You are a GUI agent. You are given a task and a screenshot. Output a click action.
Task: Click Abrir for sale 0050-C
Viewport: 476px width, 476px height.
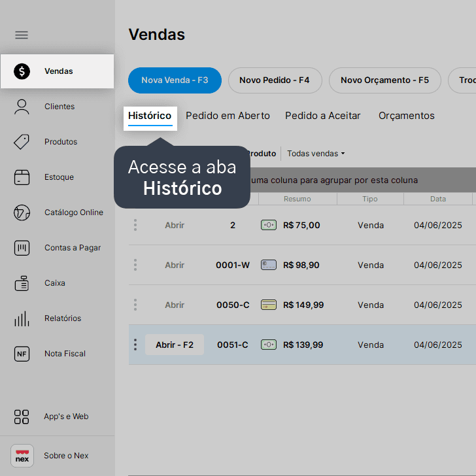pos(175,305)
